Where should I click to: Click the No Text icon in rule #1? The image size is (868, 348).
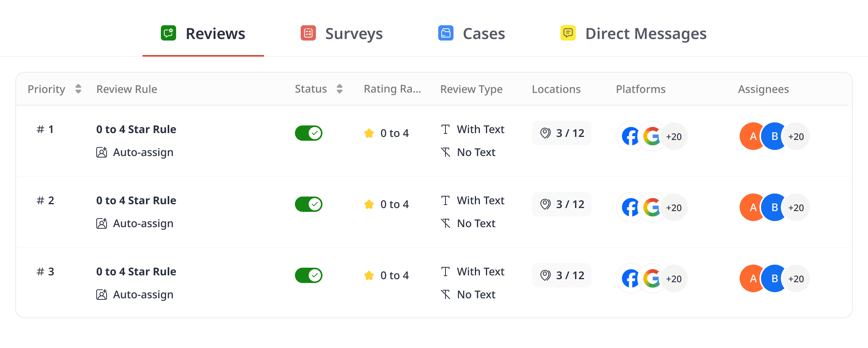[445, 152]
